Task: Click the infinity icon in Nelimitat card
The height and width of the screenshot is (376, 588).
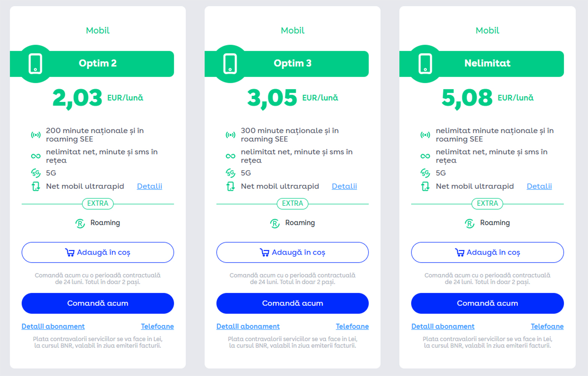Action: [x=425, y=156]
